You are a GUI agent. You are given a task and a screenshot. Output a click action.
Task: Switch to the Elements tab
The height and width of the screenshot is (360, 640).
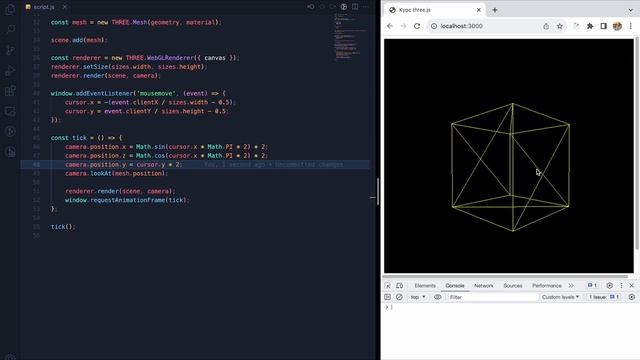pos(425,286)
